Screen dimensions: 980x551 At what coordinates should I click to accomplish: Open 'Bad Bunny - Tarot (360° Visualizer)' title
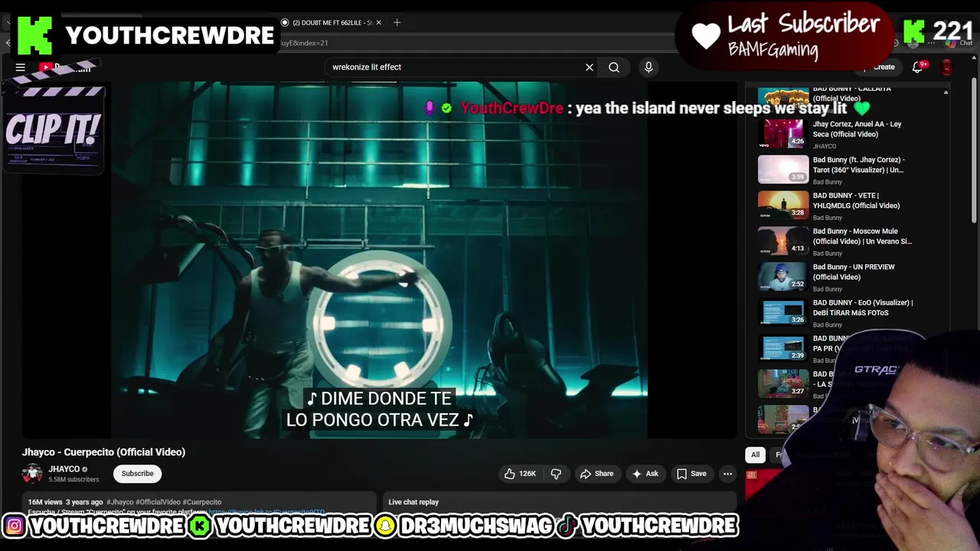point(858,165)
